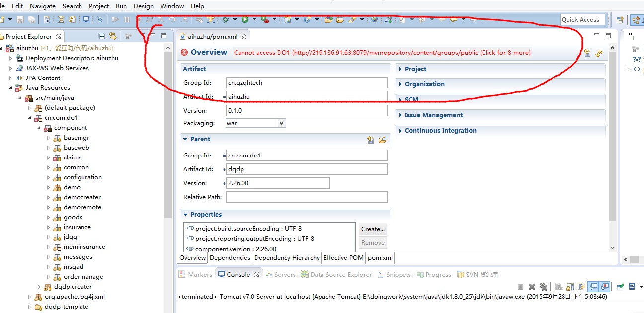Click Remove All Terminated Launches in Console
This screenshot has width=644, height=313.
543,287
